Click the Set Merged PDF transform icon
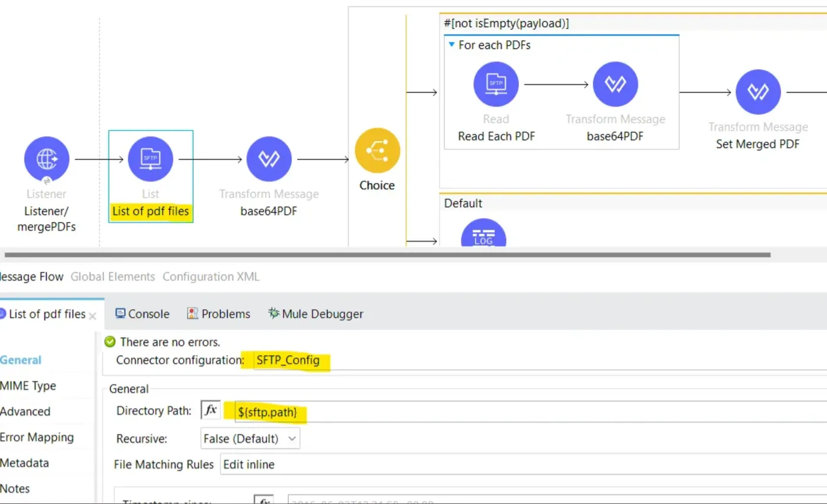 [758, 92]
